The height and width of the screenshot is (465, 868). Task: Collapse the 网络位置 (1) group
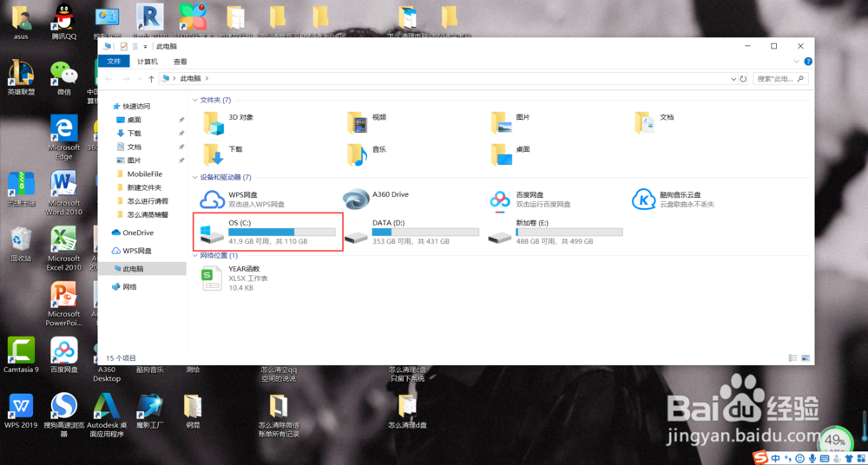(x=194, y=256)
